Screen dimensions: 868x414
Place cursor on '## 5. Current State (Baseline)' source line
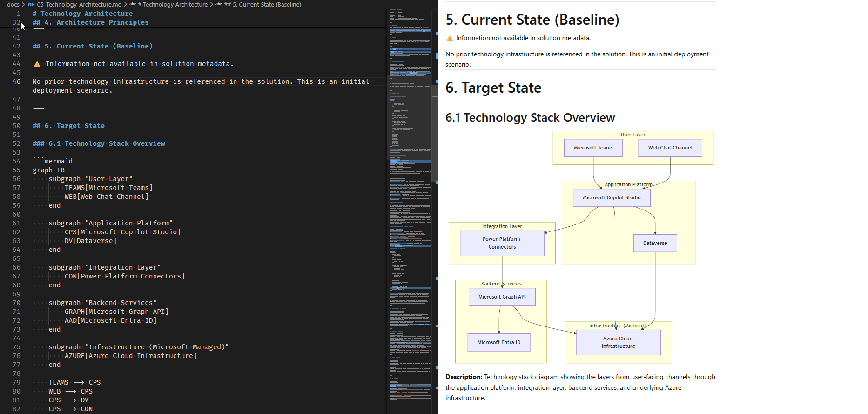93,46
